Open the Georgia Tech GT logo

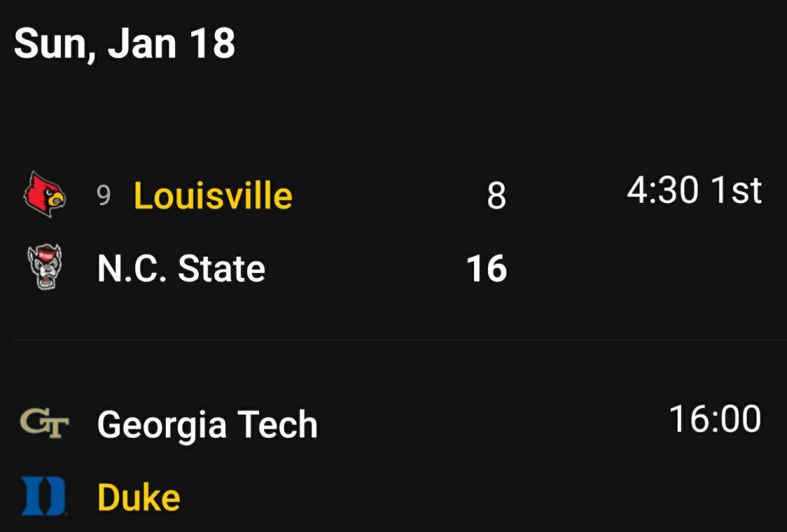45,422
